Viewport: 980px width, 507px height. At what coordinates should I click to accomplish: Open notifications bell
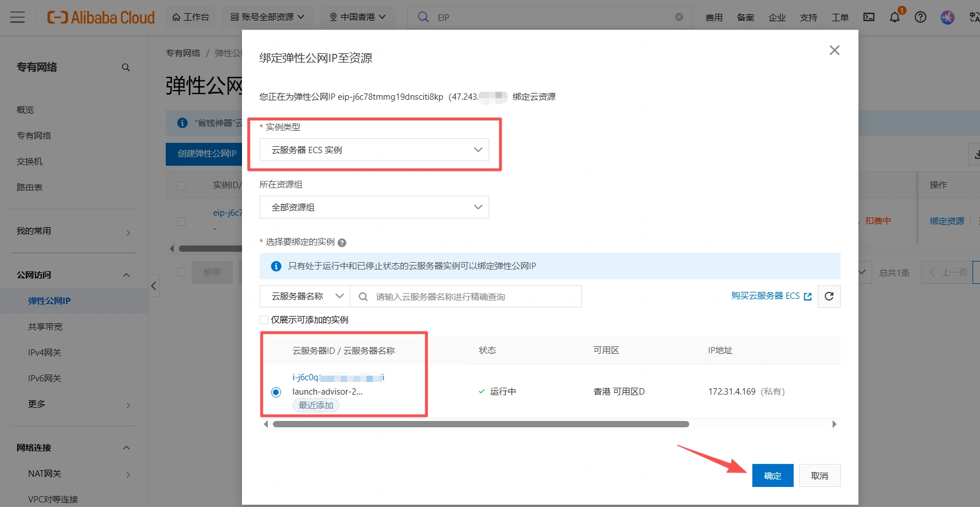[895, 17]
